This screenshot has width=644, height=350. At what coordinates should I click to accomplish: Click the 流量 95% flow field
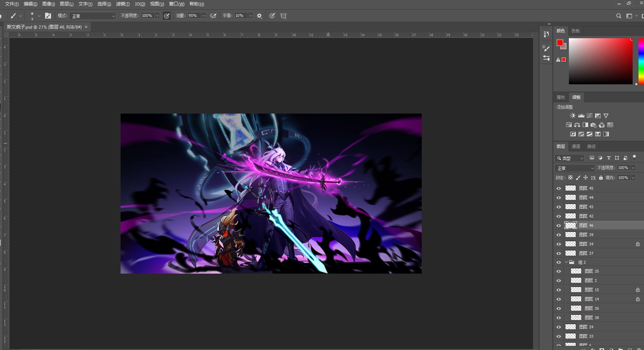click(x=194, y=16)
